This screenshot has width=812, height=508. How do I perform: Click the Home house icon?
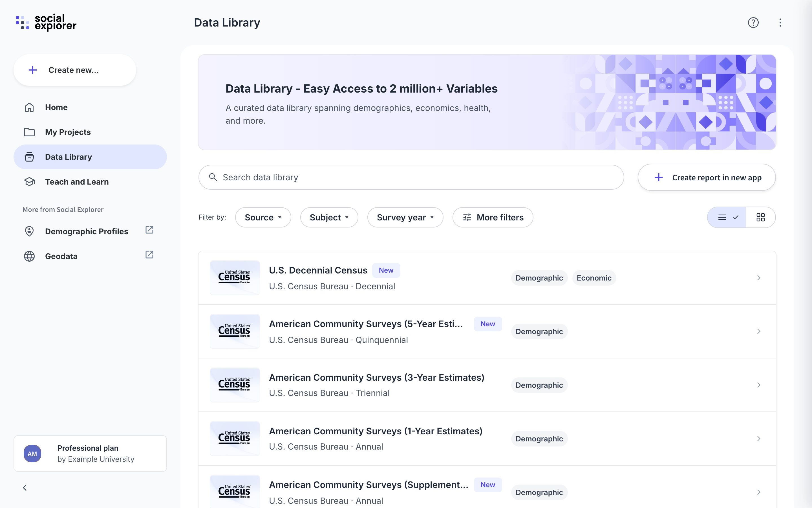(29, 107)
